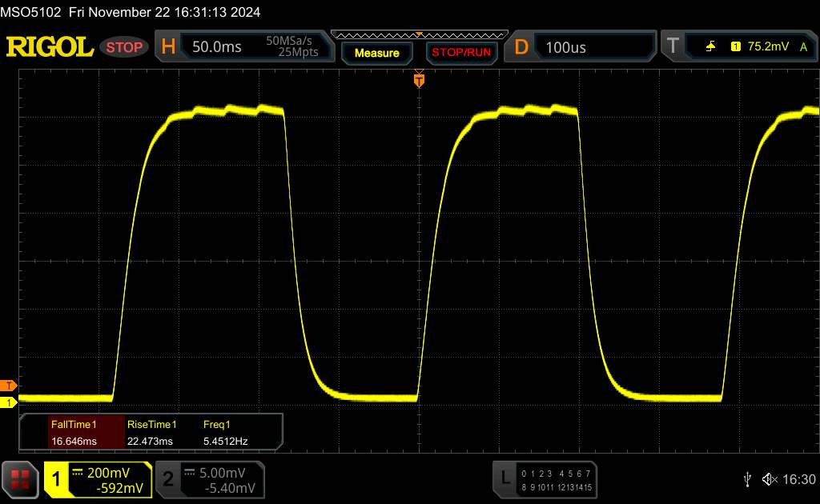Toggle the channel 2 label
820x504 pixels.
(168, 479)
